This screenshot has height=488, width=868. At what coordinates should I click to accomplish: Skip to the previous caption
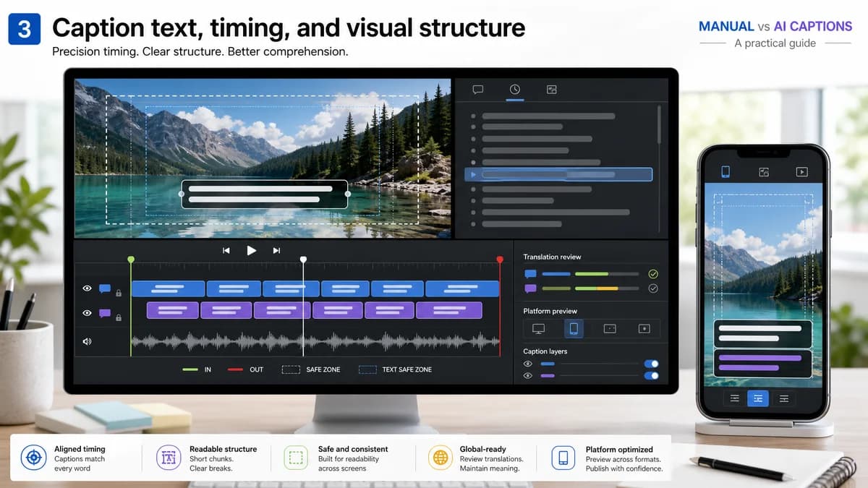pyautogui.click(x=226, y=251)
